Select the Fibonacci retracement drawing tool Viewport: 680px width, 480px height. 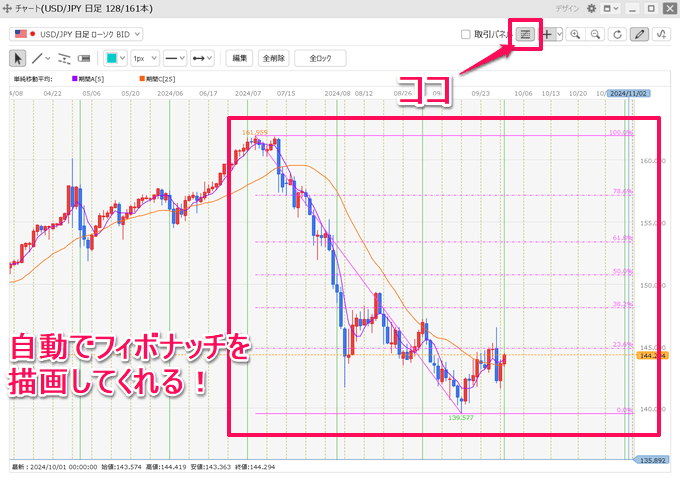click(x=64, y=58)
